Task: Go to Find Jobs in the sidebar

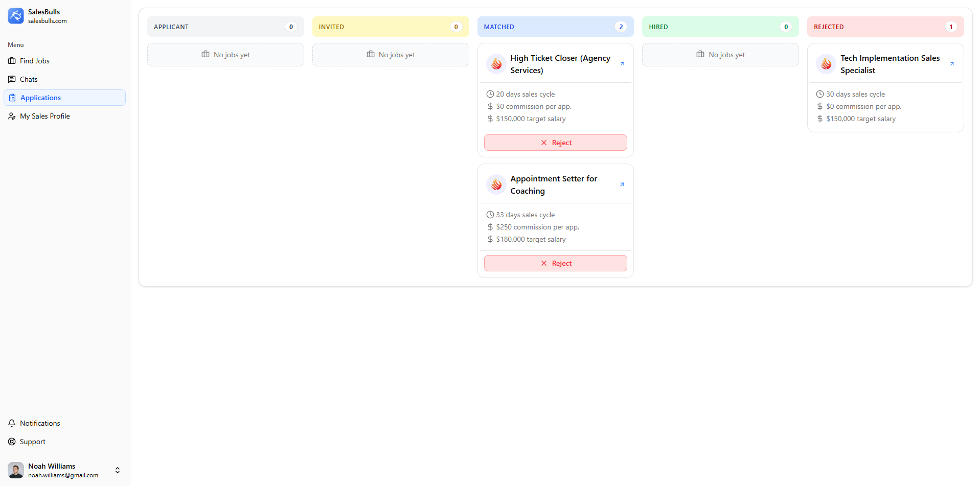Action: click(x=34, y=61)
